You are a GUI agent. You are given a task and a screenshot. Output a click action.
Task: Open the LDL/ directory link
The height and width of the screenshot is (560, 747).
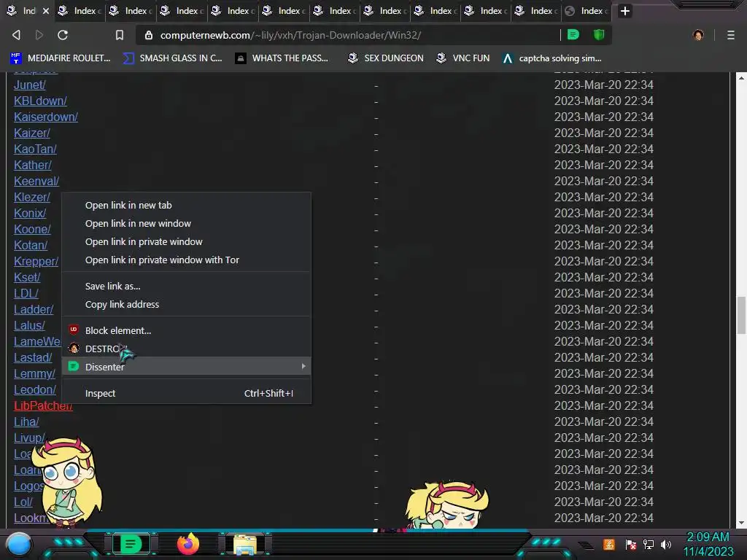pyautogui.click(x=26, y=293)
